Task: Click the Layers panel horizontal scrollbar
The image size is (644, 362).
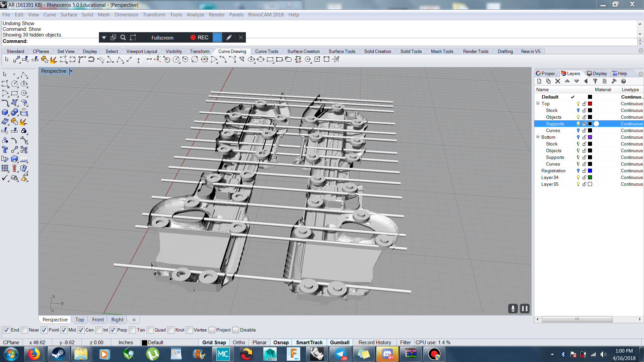Action: click(x=577, y=319)
